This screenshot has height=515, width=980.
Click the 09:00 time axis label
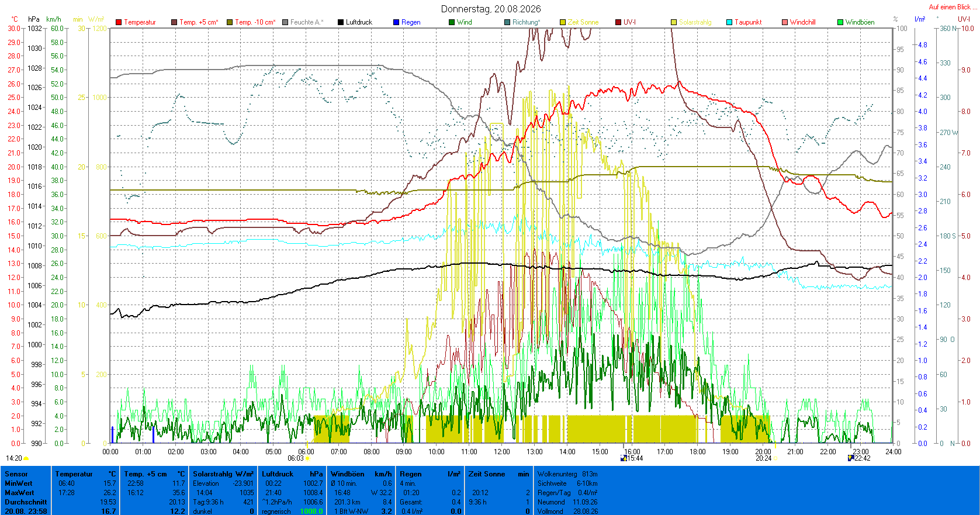404,452
